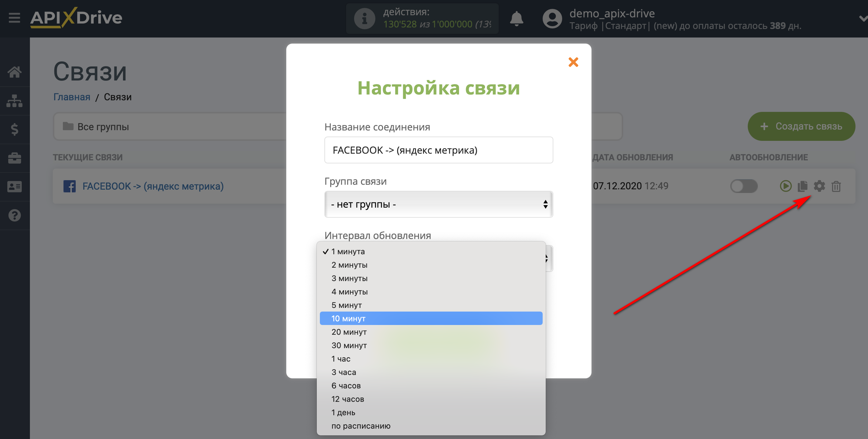Image resolution: width=868 pixels, height=439 pixels.
Task: Select 4 минуты interval option
Action: (x=431, y=292)
